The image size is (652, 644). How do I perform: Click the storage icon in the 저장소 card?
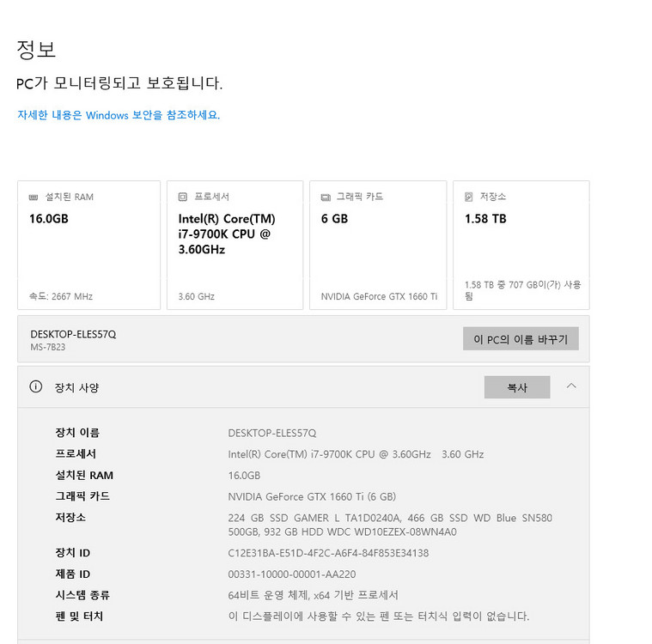click(x=468, y=197)
